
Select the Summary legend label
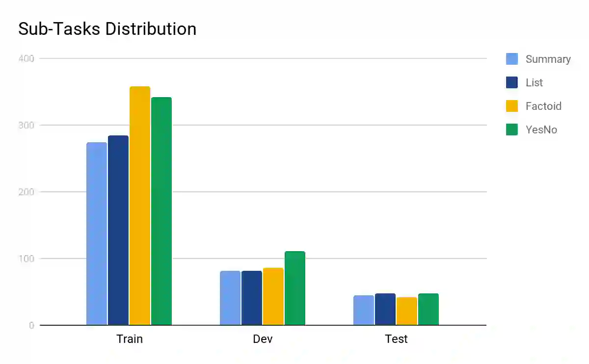click(548, 59)
